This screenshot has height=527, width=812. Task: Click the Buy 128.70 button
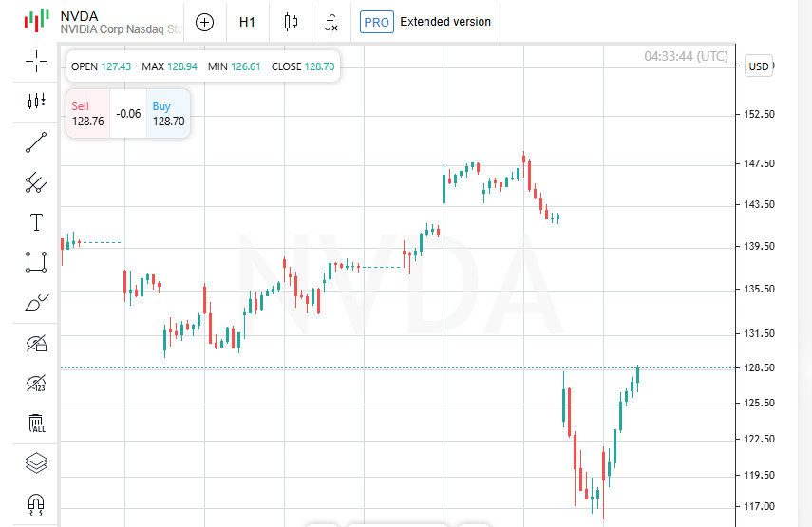point(168,114)
